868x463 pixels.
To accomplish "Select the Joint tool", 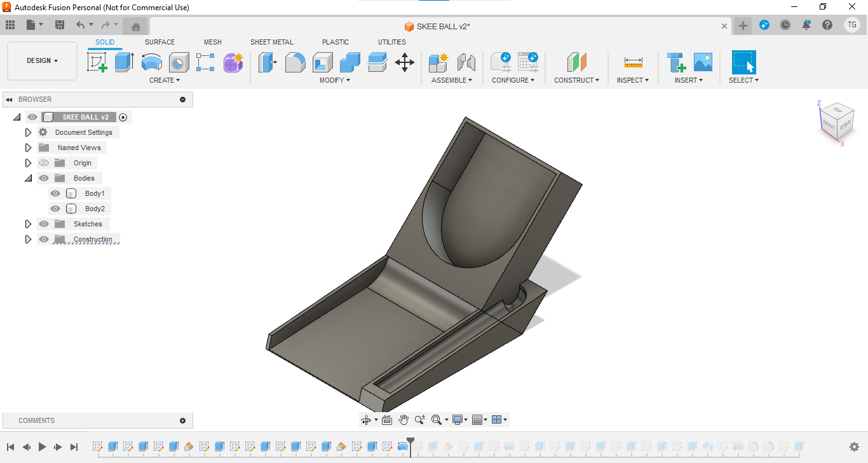I will point(466,62).
